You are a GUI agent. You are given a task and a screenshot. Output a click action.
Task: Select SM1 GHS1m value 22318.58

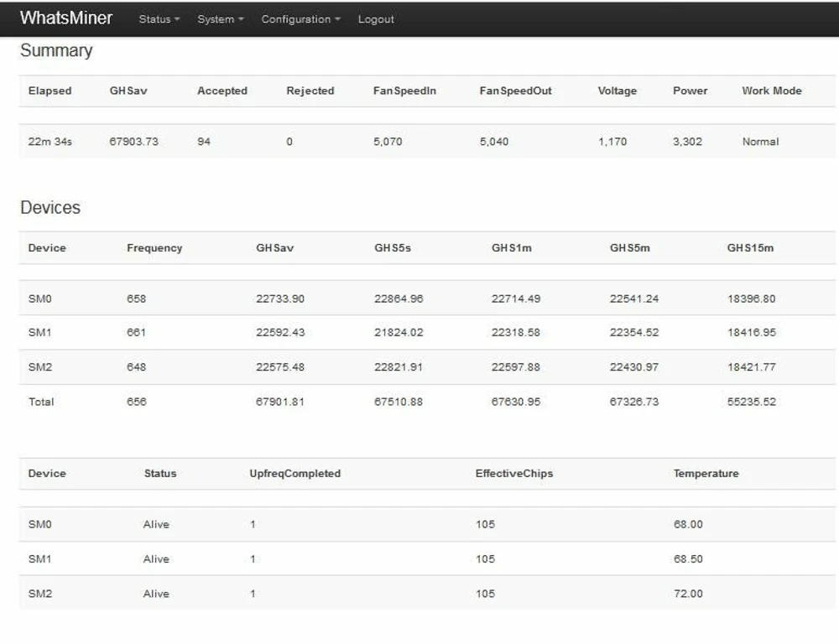pos(516,333)
